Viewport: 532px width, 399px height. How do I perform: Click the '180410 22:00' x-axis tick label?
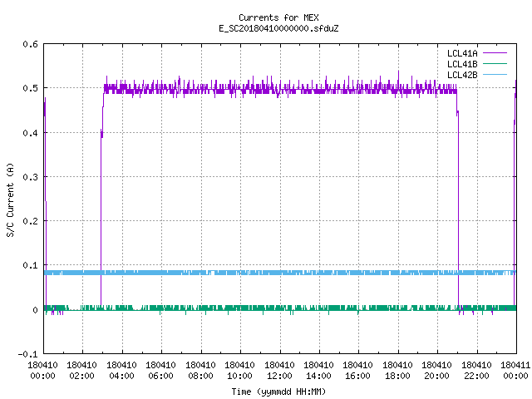[477, 371]
